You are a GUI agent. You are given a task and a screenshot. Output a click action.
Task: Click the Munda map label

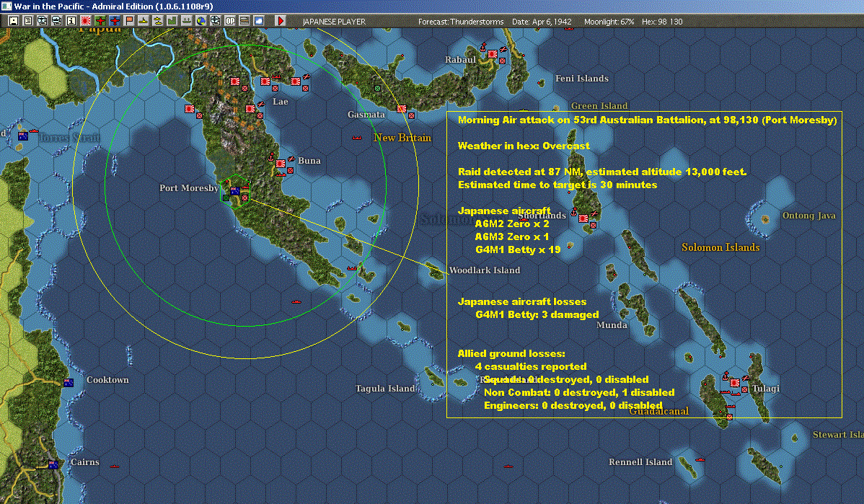click(x=612, y=325)
